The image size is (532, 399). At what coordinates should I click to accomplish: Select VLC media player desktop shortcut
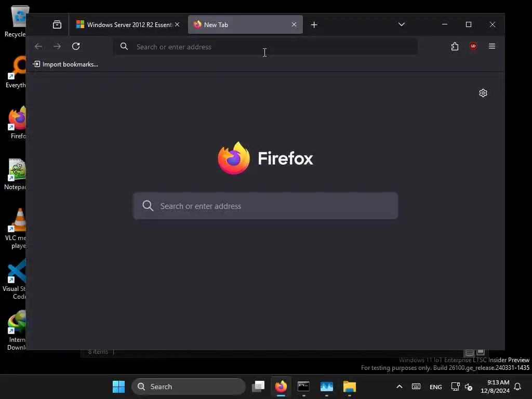[16, 229]
